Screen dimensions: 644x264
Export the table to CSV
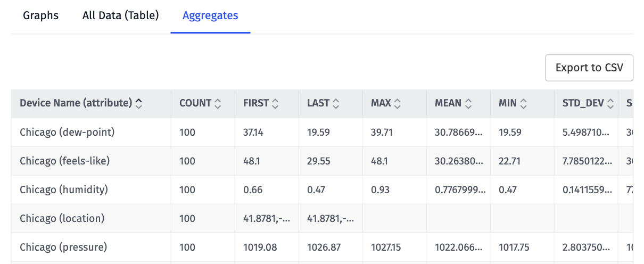tap(589, 68)
